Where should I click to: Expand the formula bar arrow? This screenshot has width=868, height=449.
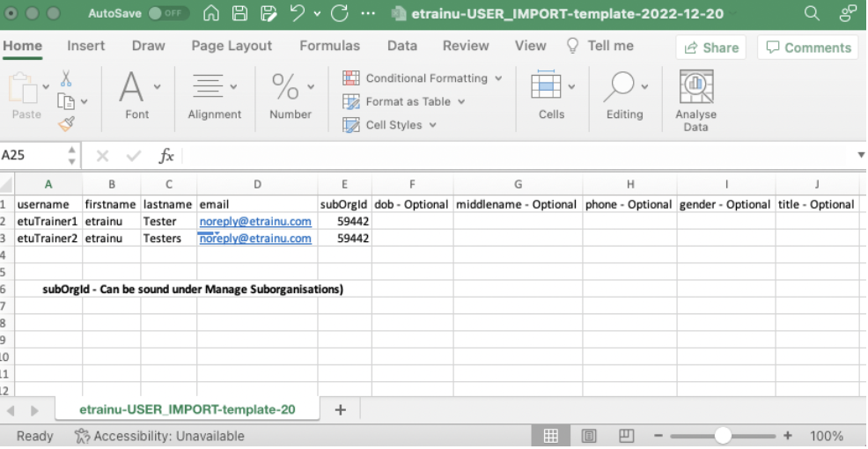click(x=861, y=155)
